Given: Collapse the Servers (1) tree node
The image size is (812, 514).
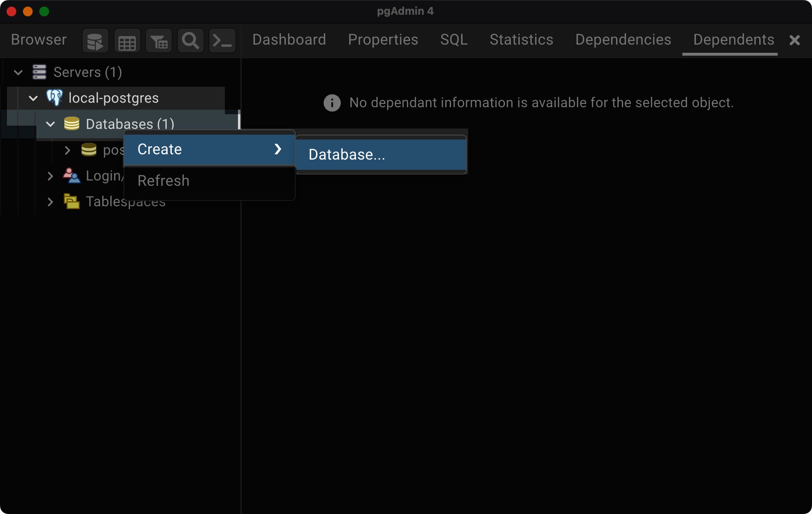Looking at the screenshot, I should click(18, 72).
